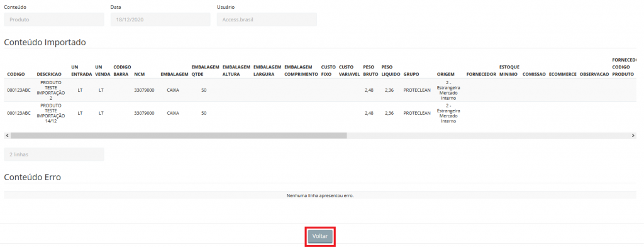
Task: Click the UN ENTRADA column header
Action: (x=81, y=70)
